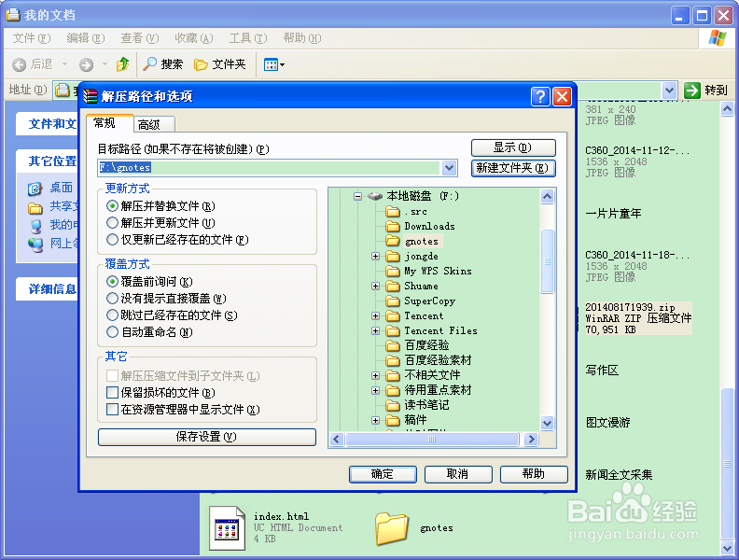Expand the jongde folder node
The height and width of the screenshot is (560, 739).
click(x=376, y=256)
